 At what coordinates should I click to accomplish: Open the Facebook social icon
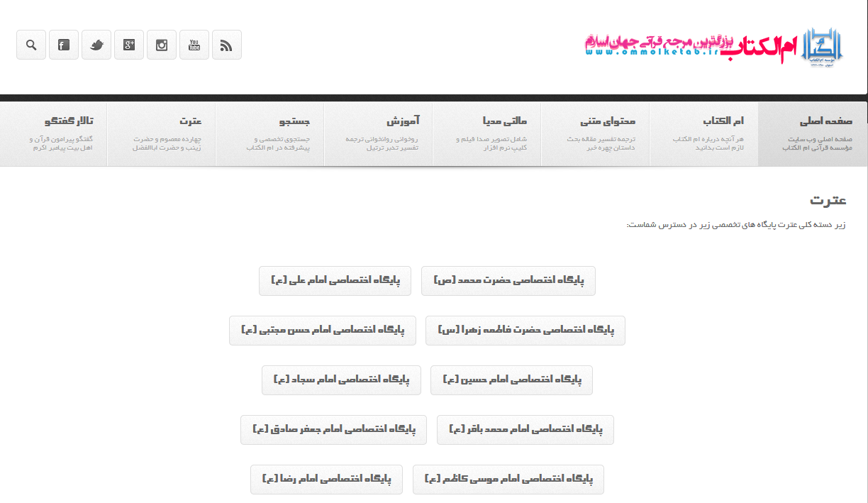coord(64,45)
